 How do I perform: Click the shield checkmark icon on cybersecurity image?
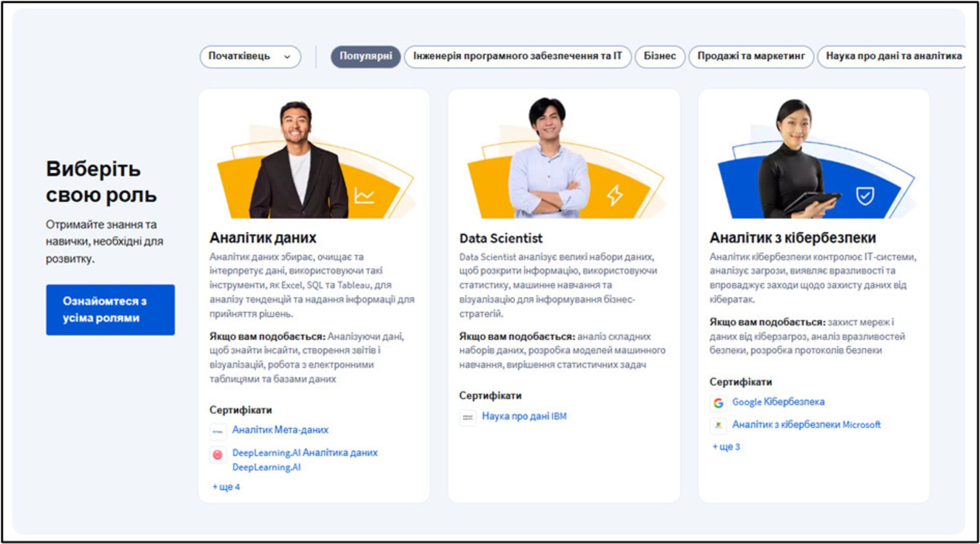coord(865,196)
